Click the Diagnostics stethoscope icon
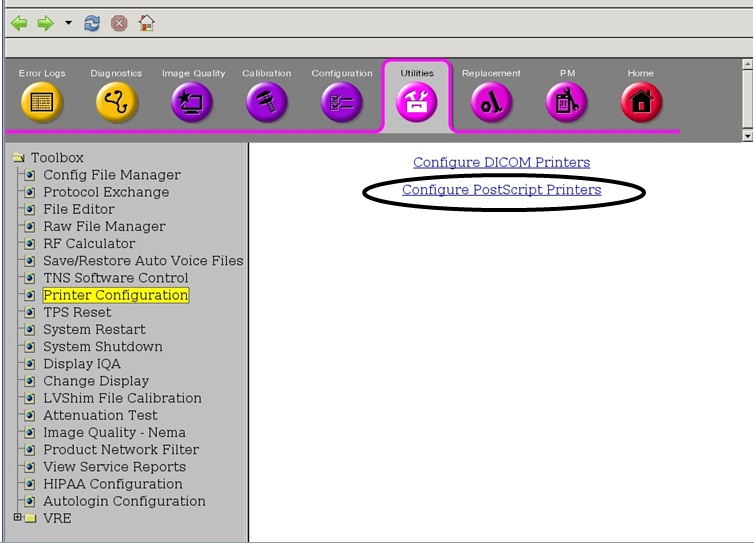Viewport: 754px width, 543px height. (x=116, y=101)
